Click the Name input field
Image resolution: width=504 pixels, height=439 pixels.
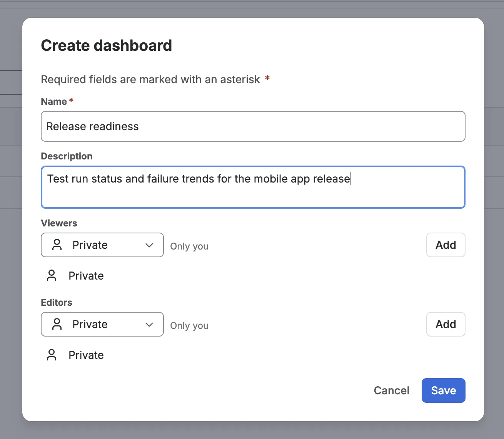(253, 126)
